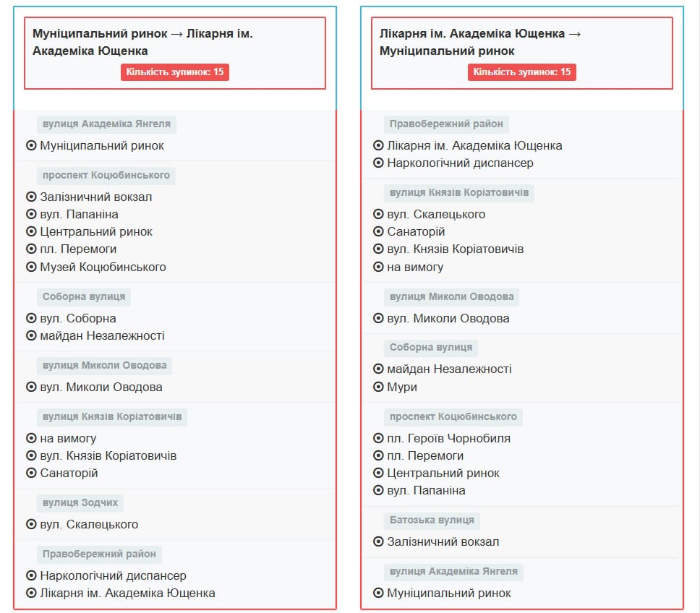The width and height of the screenshot is (700, 613).
Task: Select marker icon of Залізничний вокзал under Батозька вулиця
Action: click(378, 541)
